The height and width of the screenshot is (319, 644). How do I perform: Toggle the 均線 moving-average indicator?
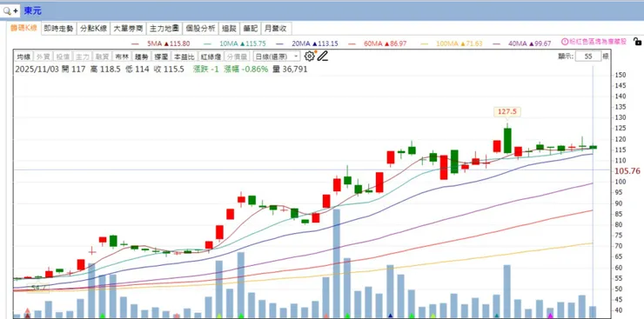pyautogui.click(x=23, y=56)
